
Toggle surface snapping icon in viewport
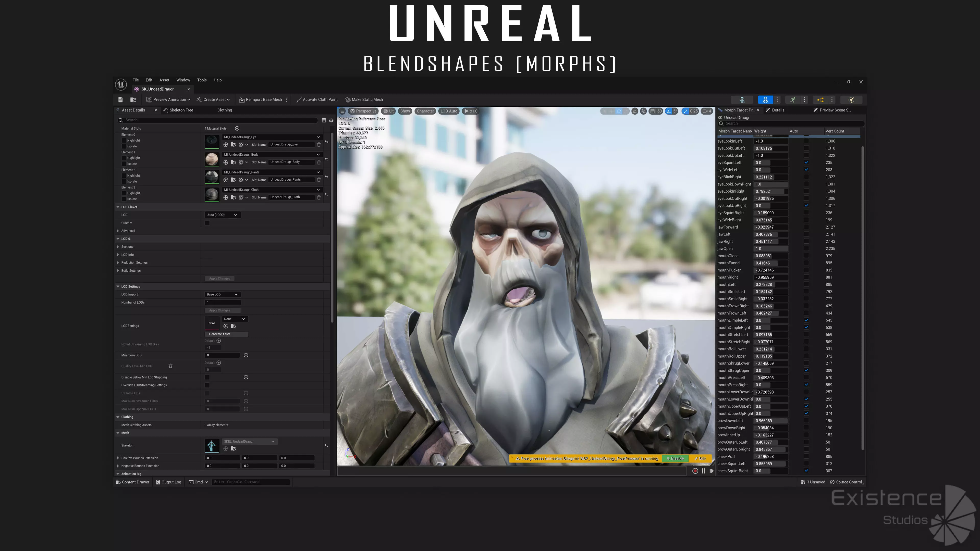point(643,111)
